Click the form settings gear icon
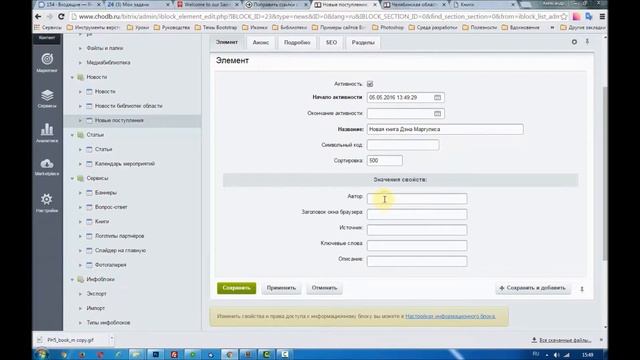 click(574, 42)
